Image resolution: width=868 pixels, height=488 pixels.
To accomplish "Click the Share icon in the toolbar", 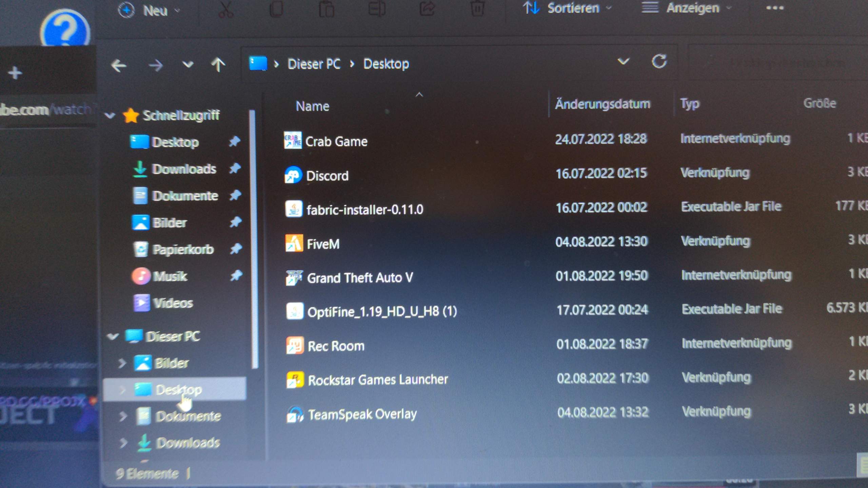I will pyautogui.click(x=427, y=9).
